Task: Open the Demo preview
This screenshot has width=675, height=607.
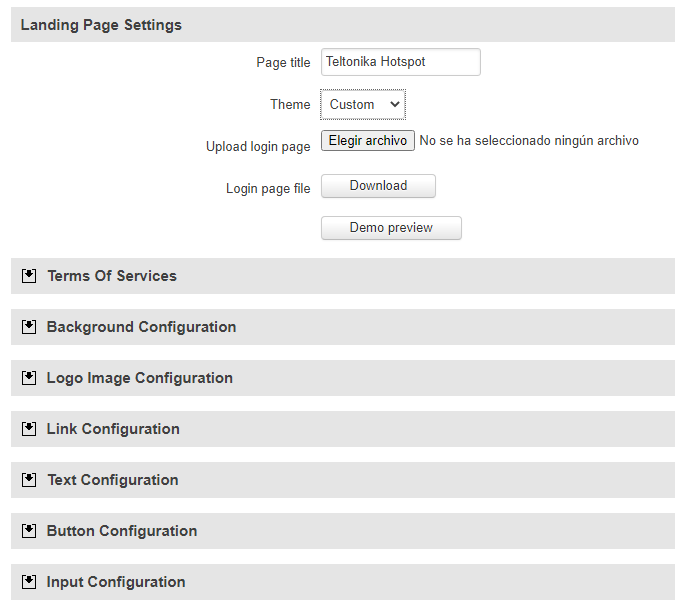Action: coord(391,228)
